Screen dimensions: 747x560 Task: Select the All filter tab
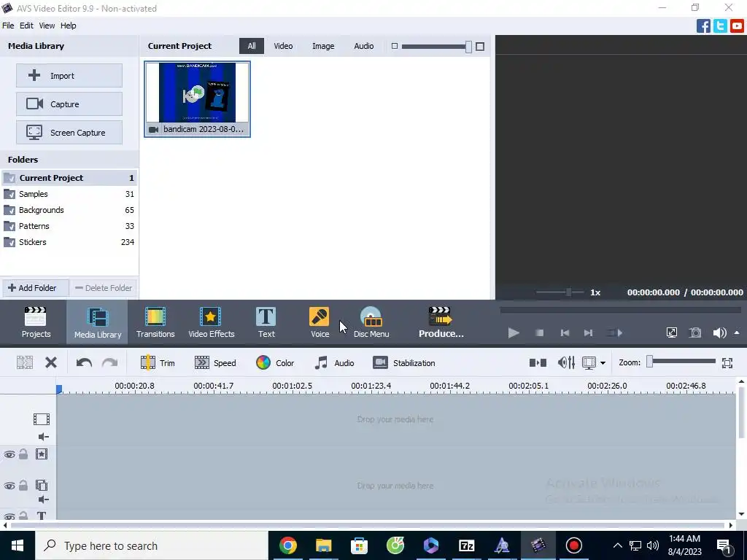tap(252, 46)
